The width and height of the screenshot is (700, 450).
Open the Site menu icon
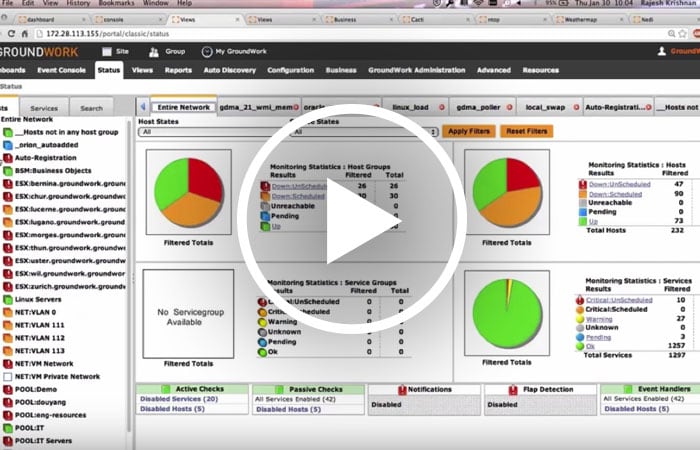click(x=107, y=52)
